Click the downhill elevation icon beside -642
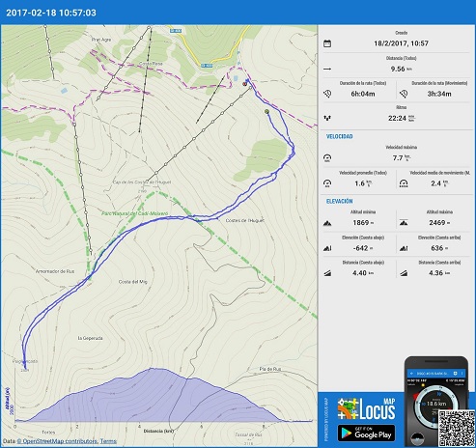The width and height of the screenshot is (476, 448). [x=327, y=248]
